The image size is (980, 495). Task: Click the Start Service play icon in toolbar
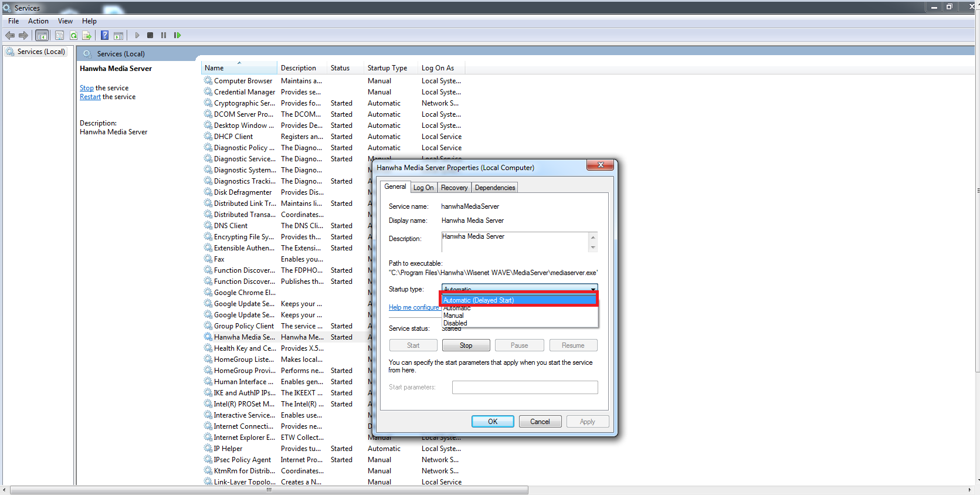click(x=137, y=35)
